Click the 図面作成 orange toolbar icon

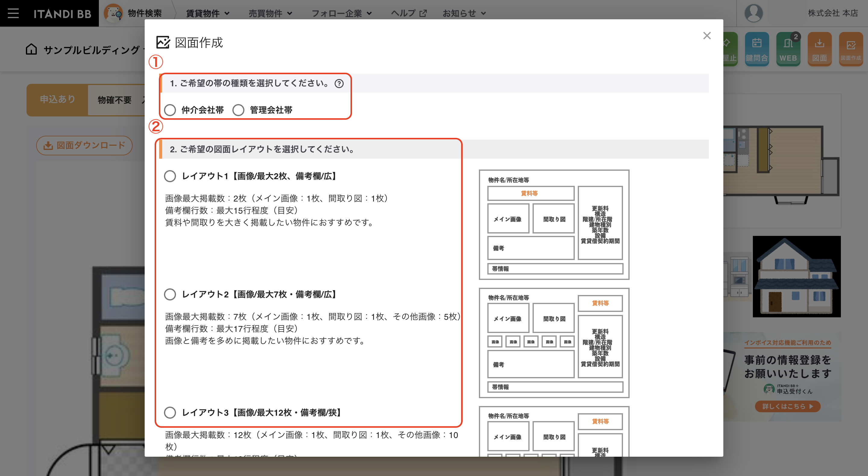(851, 49)
